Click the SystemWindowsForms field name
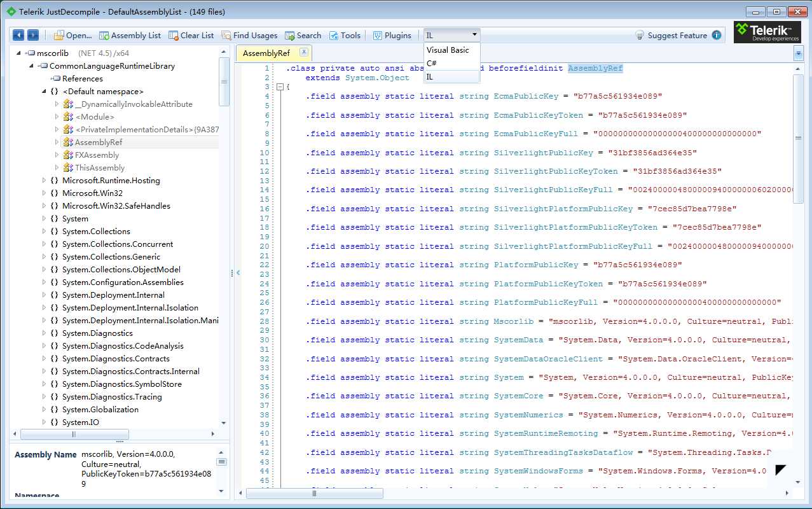Viewport: 812px width, 509px height. 539,471
